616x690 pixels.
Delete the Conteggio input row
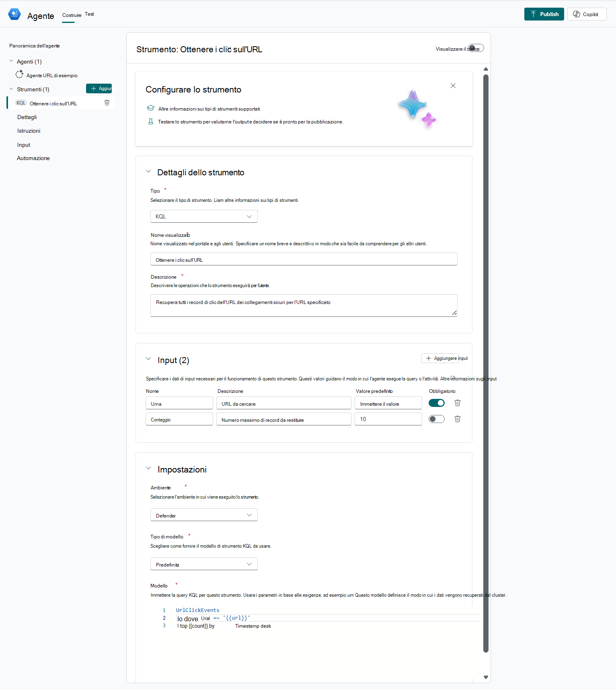point(458,419)
